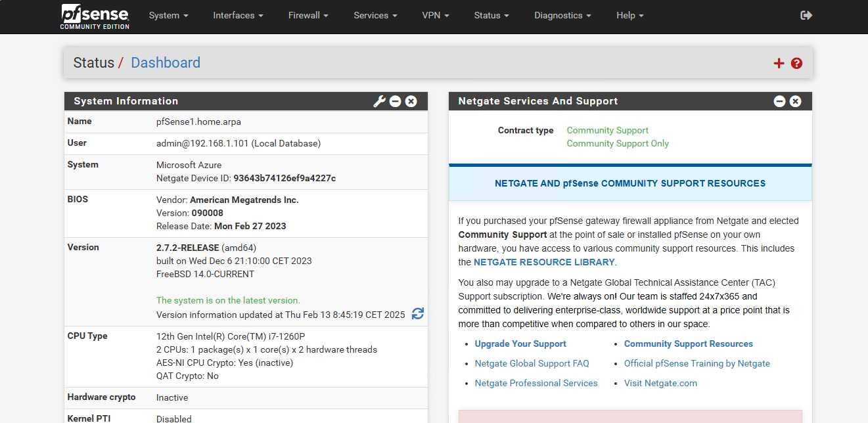Click the Netgate Services And Support title
This screenshot has height=423, width=868.
538,101
